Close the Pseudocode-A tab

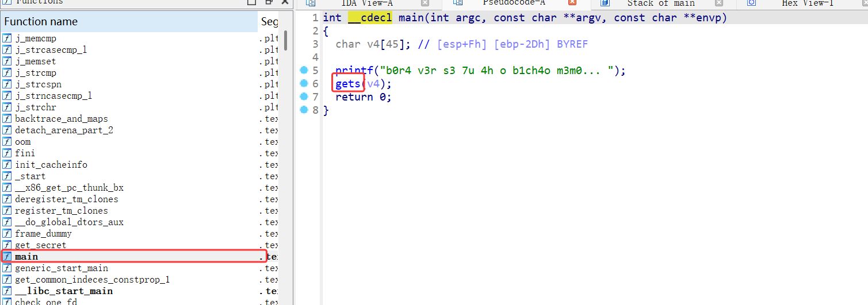(572, 3)
